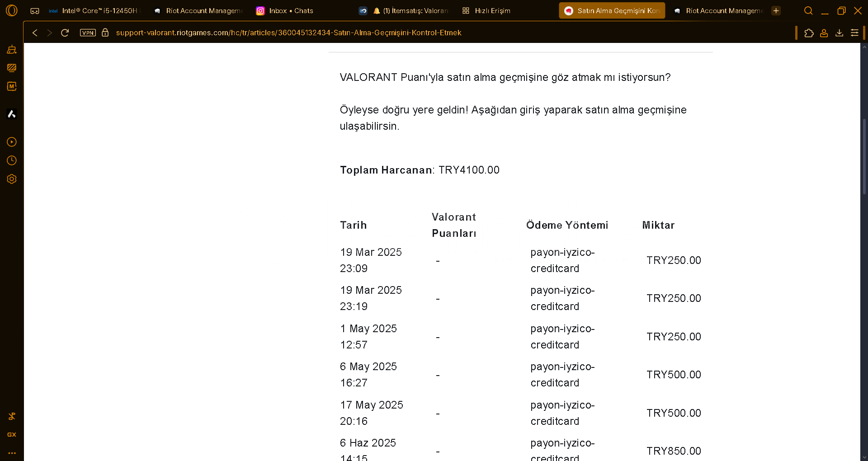Open History clock icon in sidebar
The height and width of the screenshot is (461, 868).
coord(12,160)
